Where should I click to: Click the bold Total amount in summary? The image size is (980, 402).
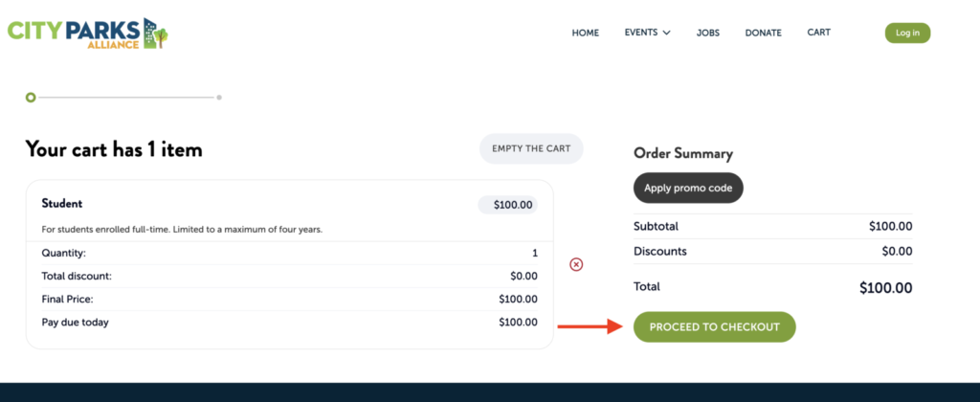point(885,287)
